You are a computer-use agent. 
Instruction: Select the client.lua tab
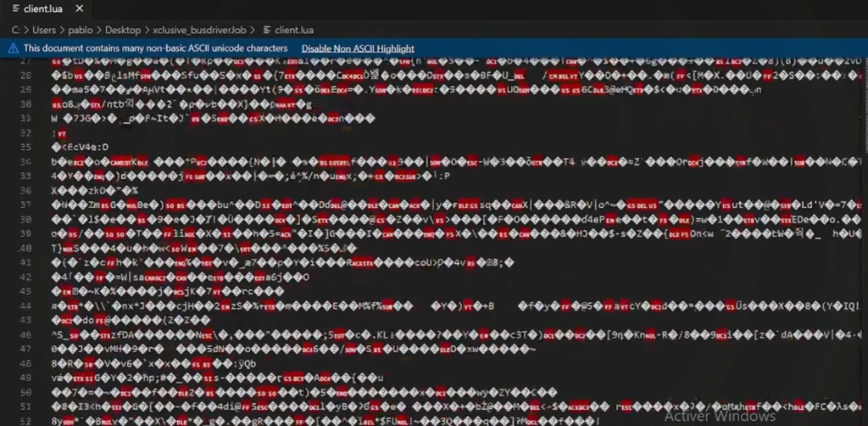click(46, 8)
